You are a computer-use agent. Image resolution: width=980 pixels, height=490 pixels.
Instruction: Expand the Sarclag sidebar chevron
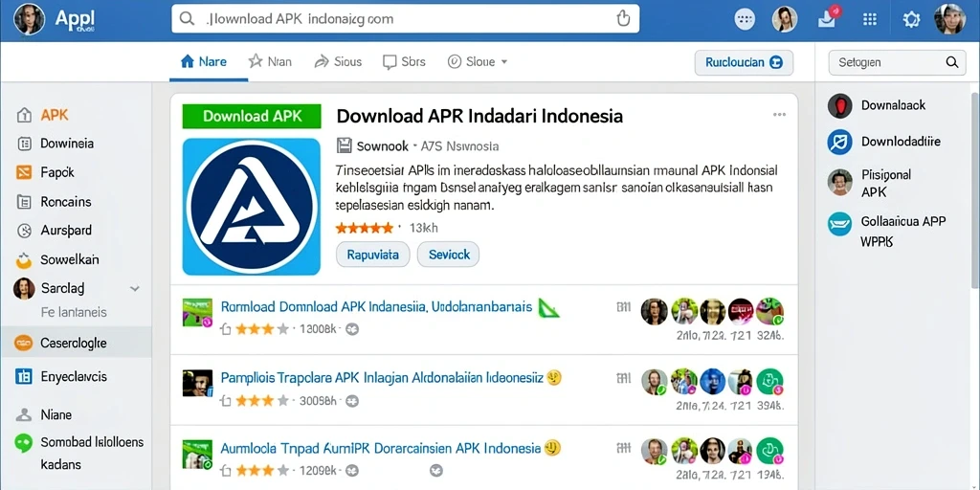[134, 289]
